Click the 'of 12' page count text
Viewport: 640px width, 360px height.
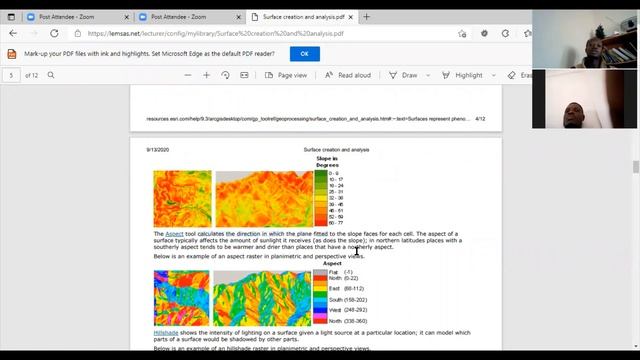pyautogui.click(x=31, y=75)
